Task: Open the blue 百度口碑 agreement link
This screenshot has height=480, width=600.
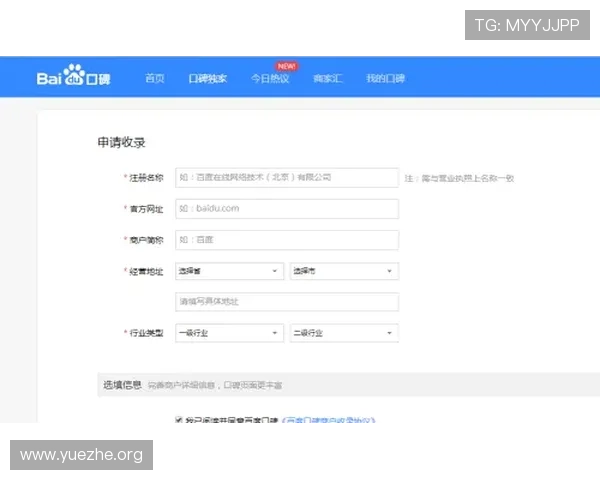Action: (328, 420)
